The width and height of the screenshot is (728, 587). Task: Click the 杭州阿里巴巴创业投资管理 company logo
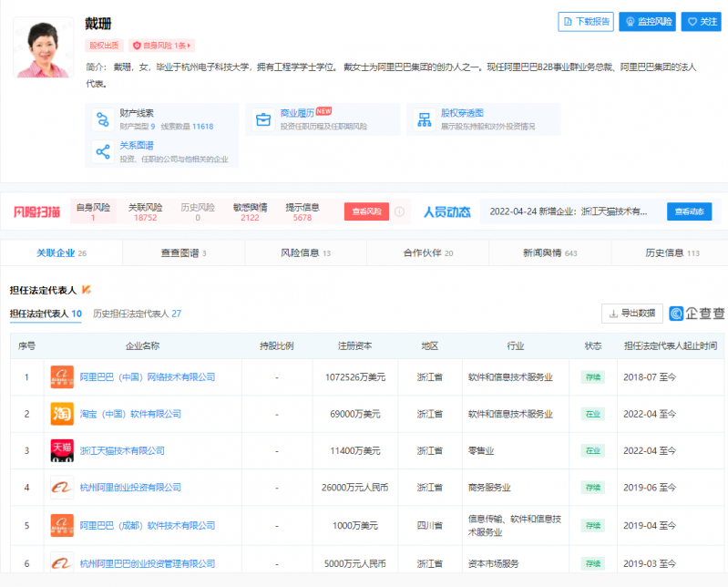pyautogui.click(x=62, y=563)
